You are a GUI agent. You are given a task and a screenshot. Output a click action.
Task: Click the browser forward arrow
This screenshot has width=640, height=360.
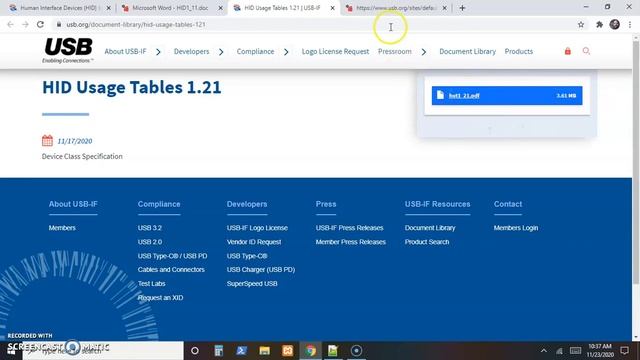pos(25,24)
